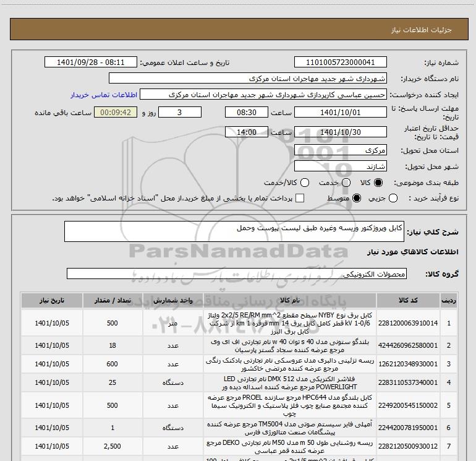Click the validity time field 14:00
The height and width of the screenshot is (461, 476).
click(247, 132)
